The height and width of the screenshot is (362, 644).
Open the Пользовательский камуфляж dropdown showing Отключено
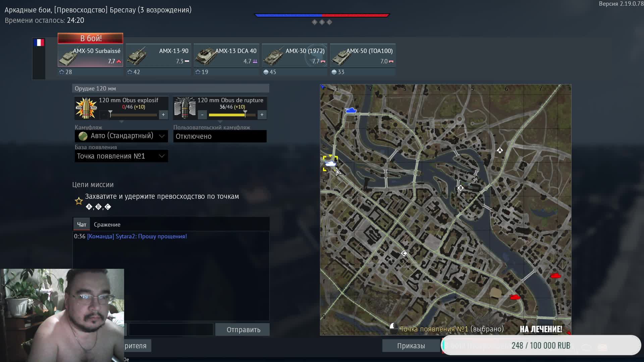coord(220,136)
